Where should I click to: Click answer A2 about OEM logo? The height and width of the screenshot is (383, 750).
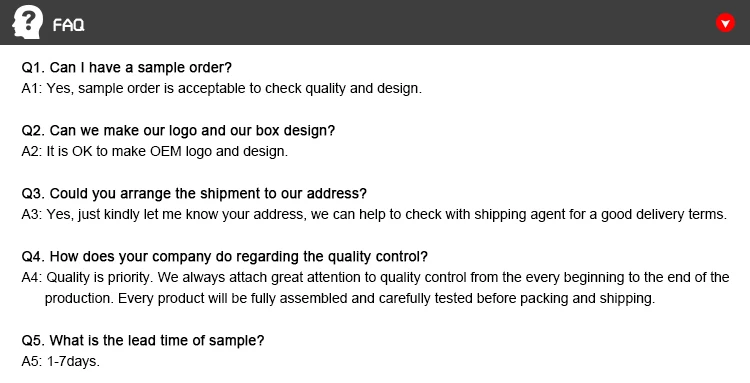pos(154,152)
